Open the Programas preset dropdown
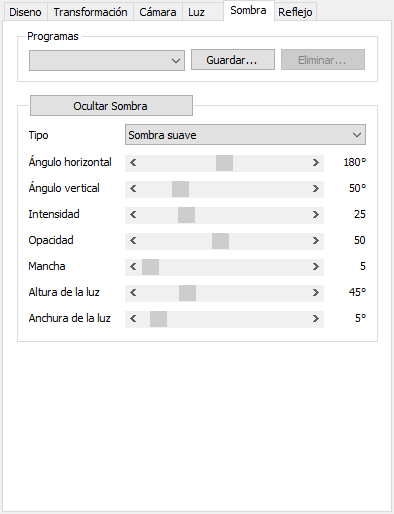394x514 pixels. coord(107,61)
